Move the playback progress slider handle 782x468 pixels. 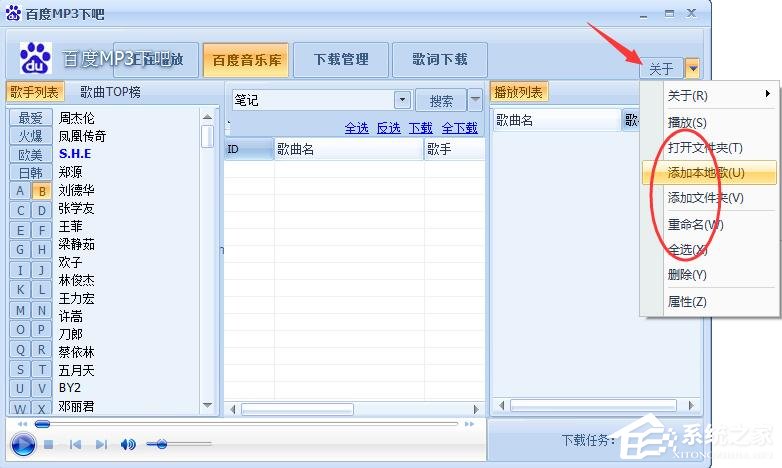(42, 424)
